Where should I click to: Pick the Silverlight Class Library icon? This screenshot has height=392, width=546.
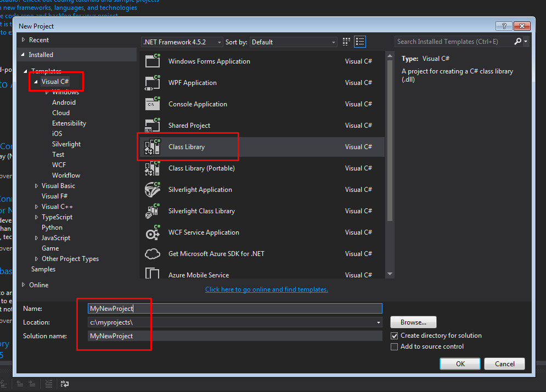pyautogui.click(x=153, y=211)
